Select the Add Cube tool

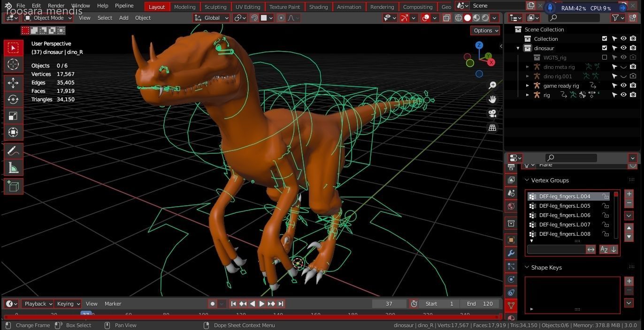click(13, 186)
